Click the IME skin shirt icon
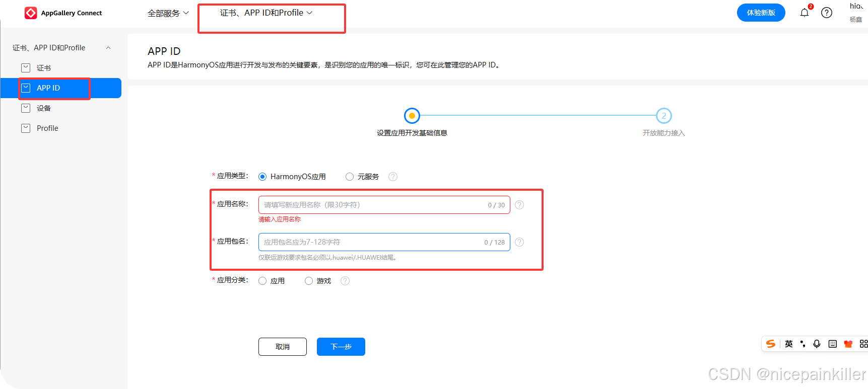The height and width of the screenshot is (389, 868). coord(848,344)
